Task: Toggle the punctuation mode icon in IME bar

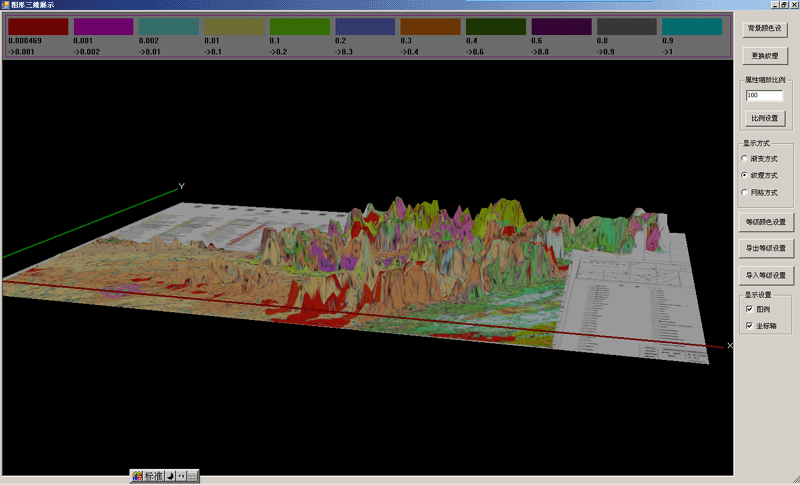Action: click(181, 476)
